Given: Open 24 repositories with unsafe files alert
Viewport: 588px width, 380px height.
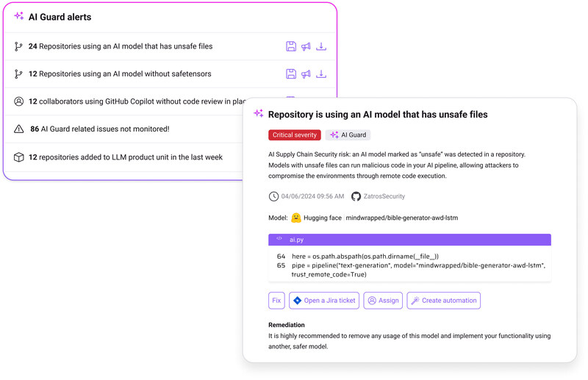Looking at the screenshot, I should click(121, 46).
